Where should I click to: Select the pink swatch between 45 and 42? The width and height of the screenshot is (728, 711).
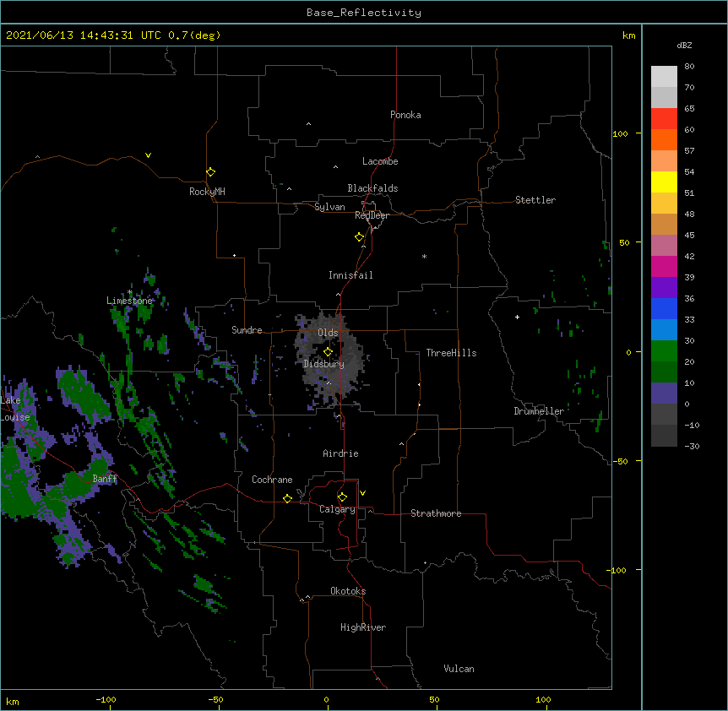click(x=664, y=246)
